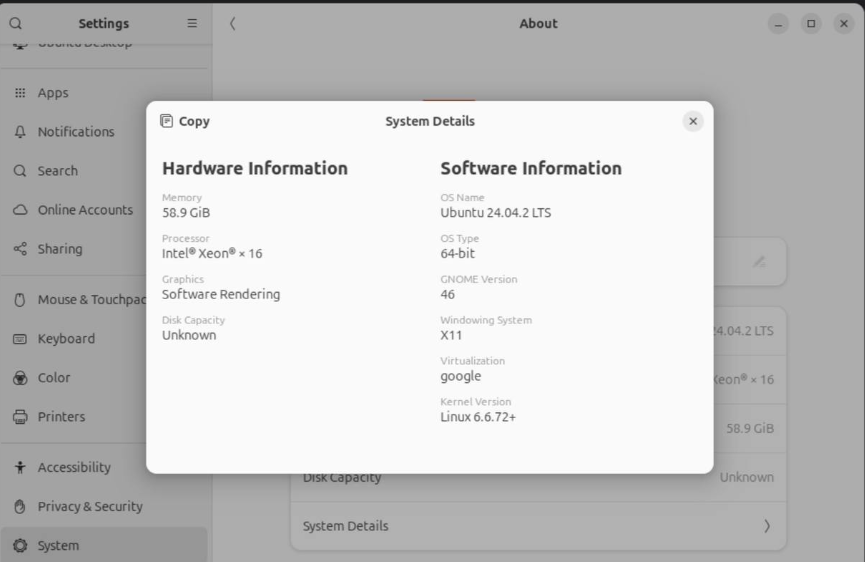The width and height of the screenshot is (865, 562).
Task: Click the Printers icon in sidebar
Action: 20,417
